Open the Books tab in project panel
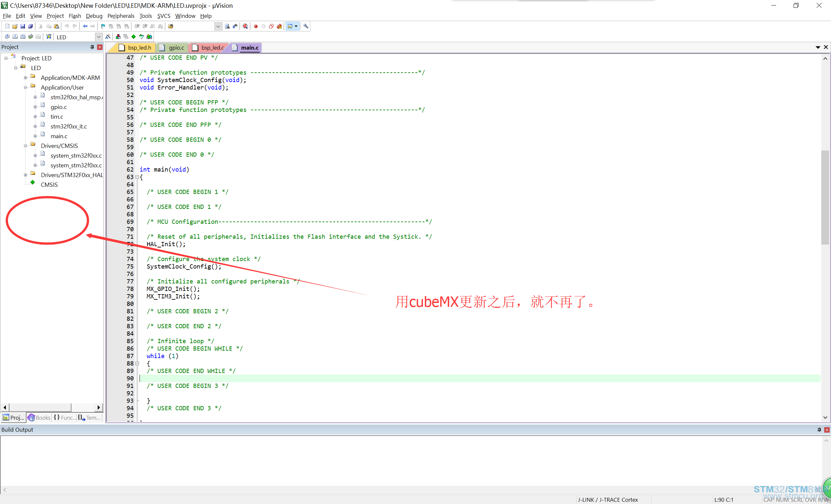Image resolution: width=831 pixels, height=504 pixels. 39,417
